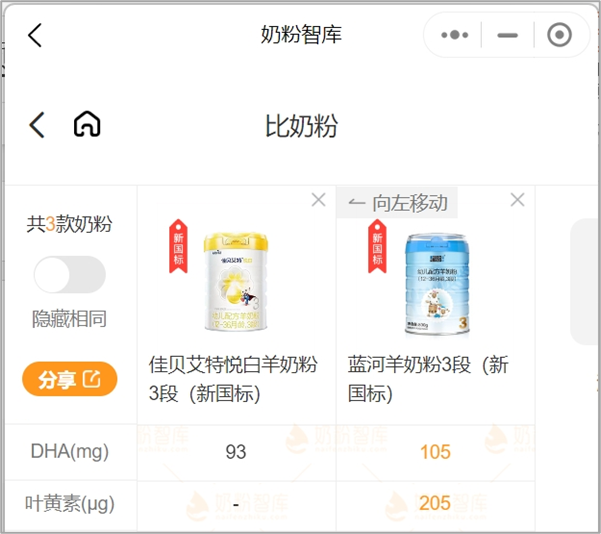Remove 蓝河羊奶粉3段 from comparison
601x534 pixels.
point(517,200)
